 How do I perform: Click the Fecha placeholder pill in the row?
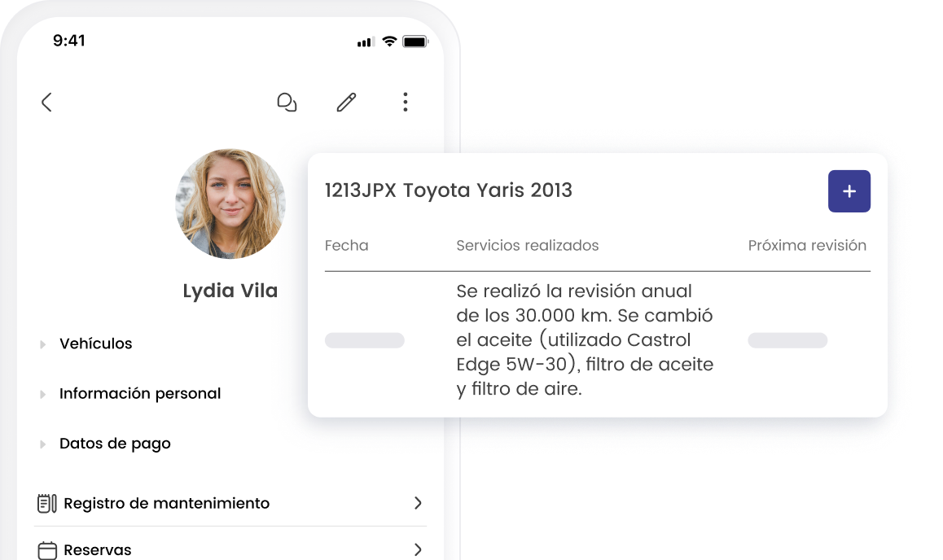point(365,340)
